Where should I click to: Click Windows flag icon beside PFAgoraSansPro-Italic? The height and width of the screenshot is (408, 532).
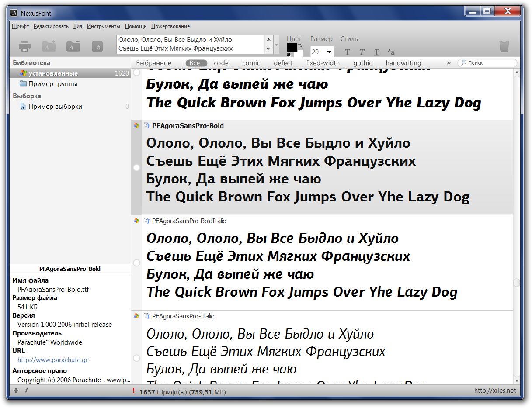click(x=136, y=316)
